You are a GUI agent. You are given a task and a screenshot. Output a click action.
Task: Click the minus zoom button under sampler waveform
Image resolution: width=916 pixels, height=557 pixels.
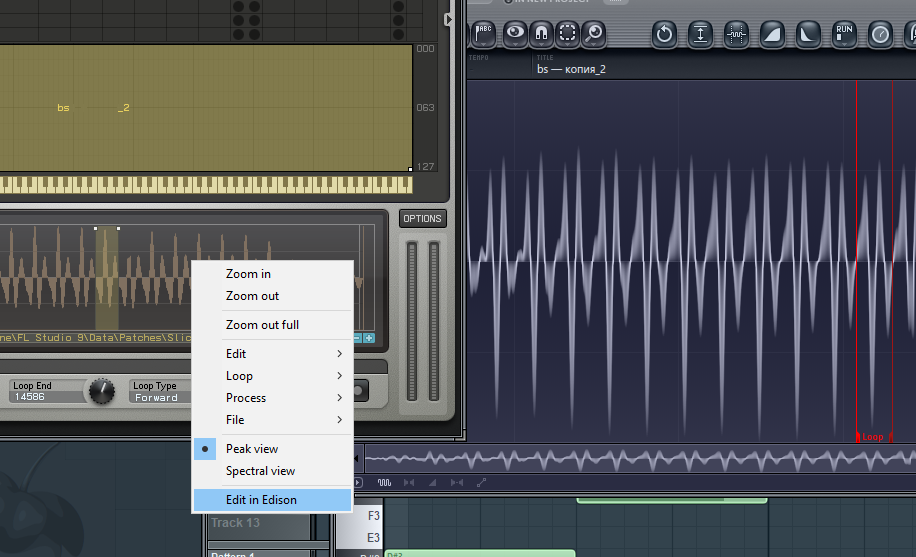358,338
